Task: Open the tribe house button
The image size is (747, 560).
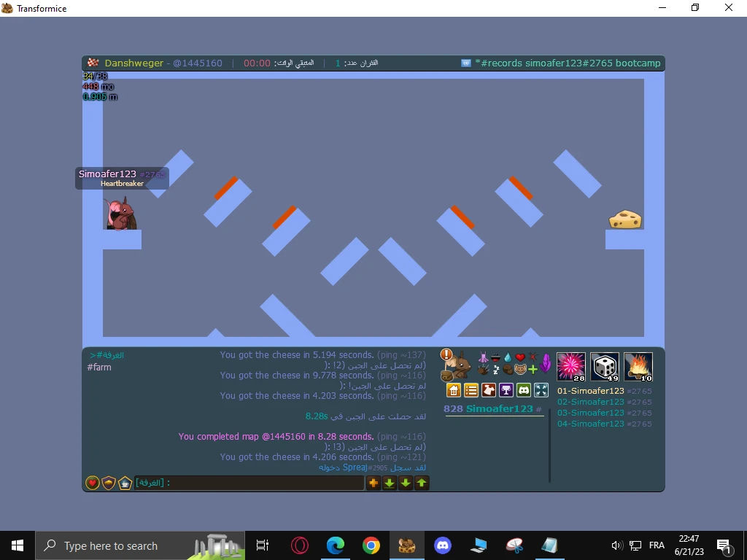Action: point(454,390)
